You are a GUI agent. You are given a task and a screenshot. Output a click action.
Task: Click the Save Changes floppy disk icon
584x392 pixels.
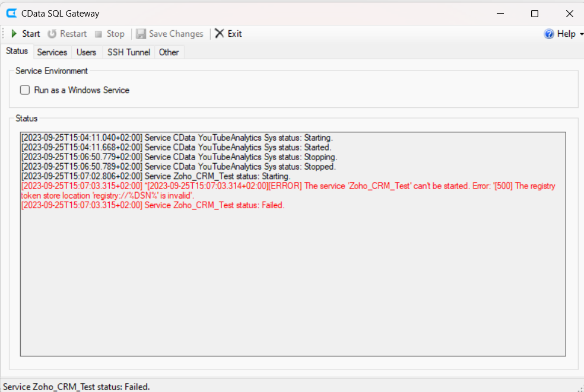click(x=141, y=34)
